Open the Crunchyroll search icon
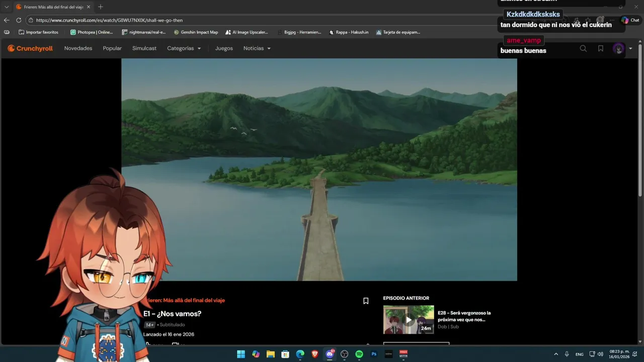 coord(583,48)
